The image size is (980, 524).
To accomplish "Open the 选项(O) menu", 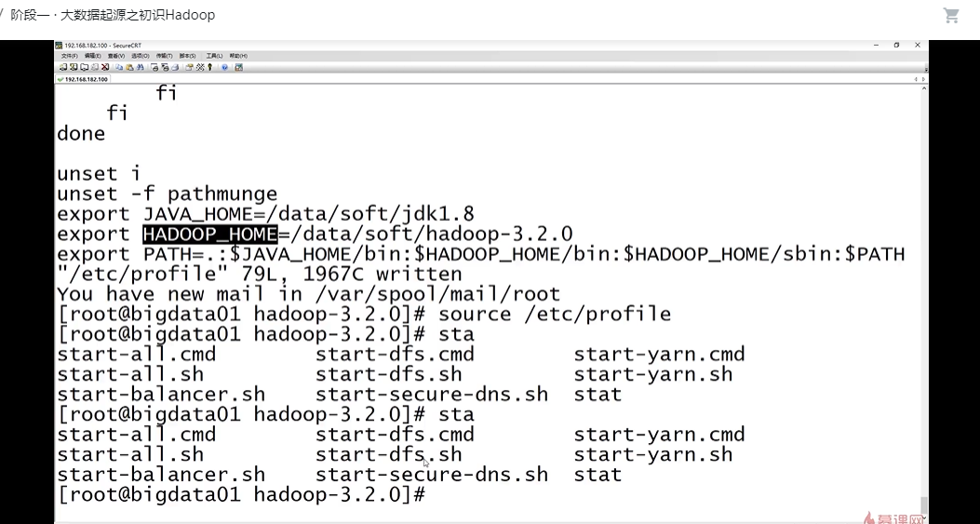I will tap(141, 56).
